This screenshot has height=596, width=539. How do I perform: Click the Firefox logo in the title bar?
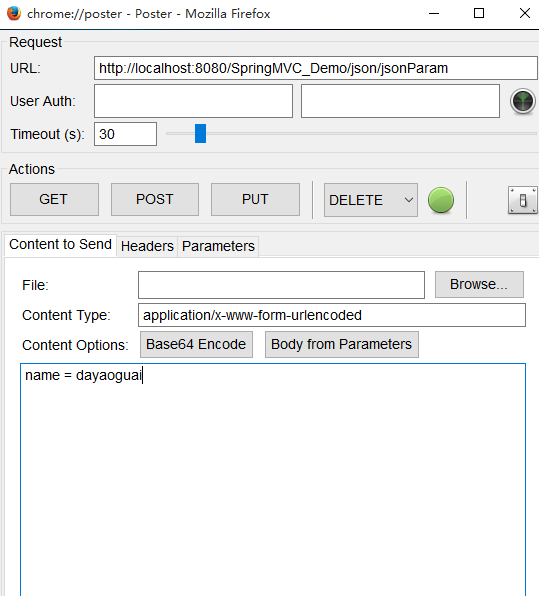click(14, 14)
